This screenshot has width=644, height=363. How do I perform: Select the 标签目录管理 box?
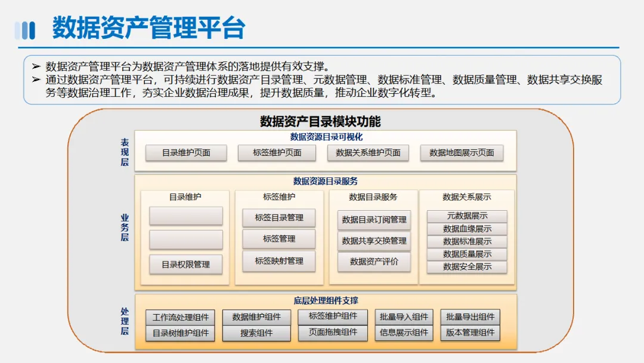click(279, 218)
